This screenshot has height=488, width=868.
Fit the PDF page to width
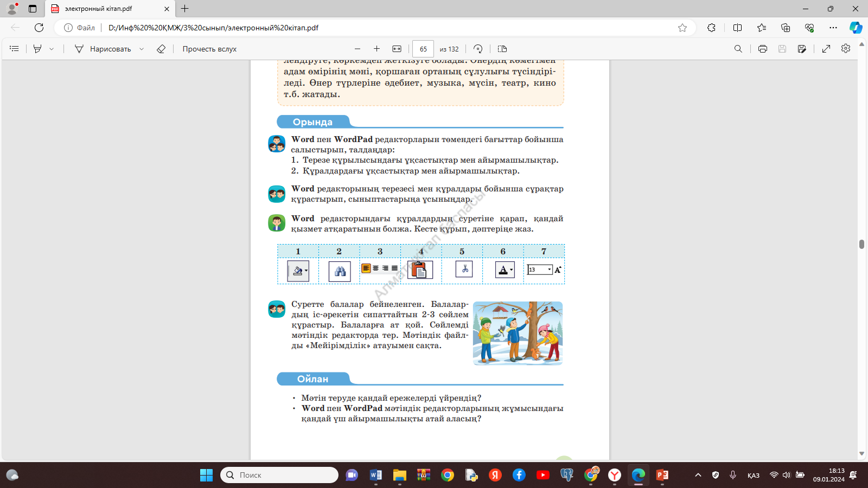(397, 49)
